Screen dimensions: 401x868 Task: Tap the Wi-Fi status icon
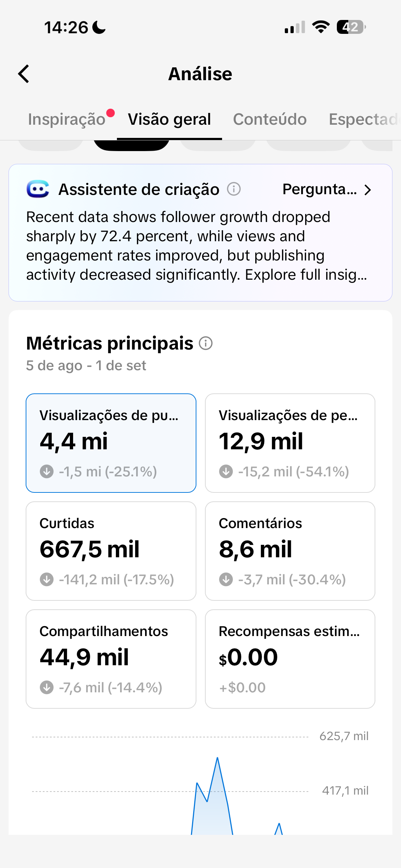(x=321, y=27)
